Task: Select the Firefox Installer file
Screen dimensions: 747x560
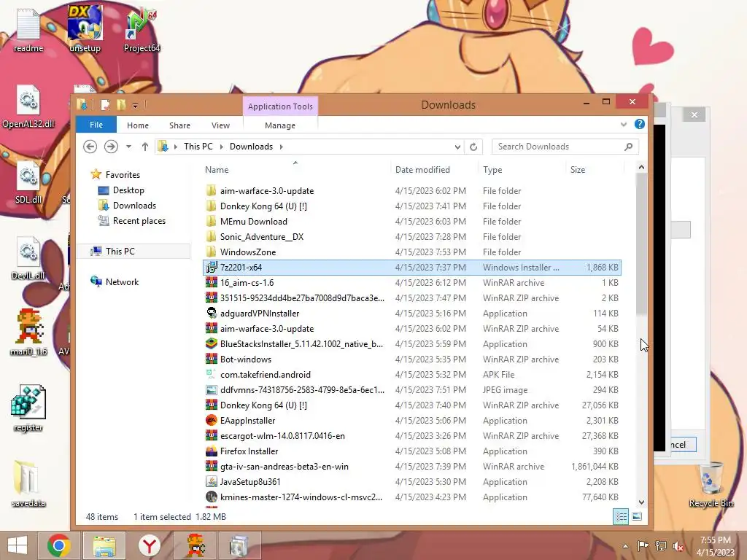Action: click(413, 451)
